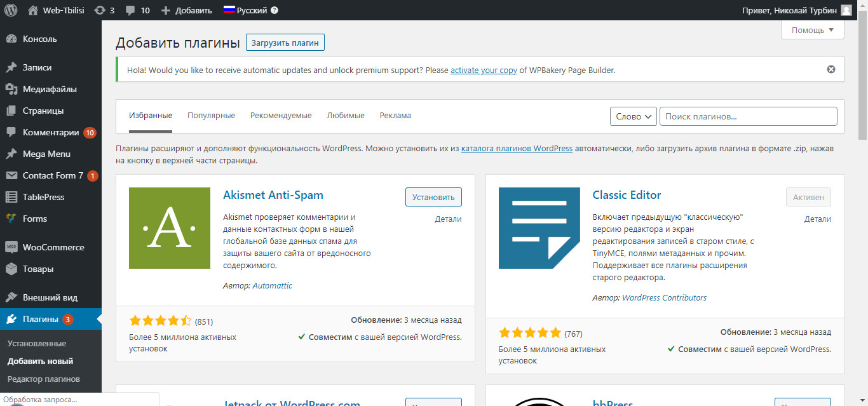Viewport: 868px width, 406px height.
Task: Click the Страницы pages icon in sidebar
Action: click(11, 111)
